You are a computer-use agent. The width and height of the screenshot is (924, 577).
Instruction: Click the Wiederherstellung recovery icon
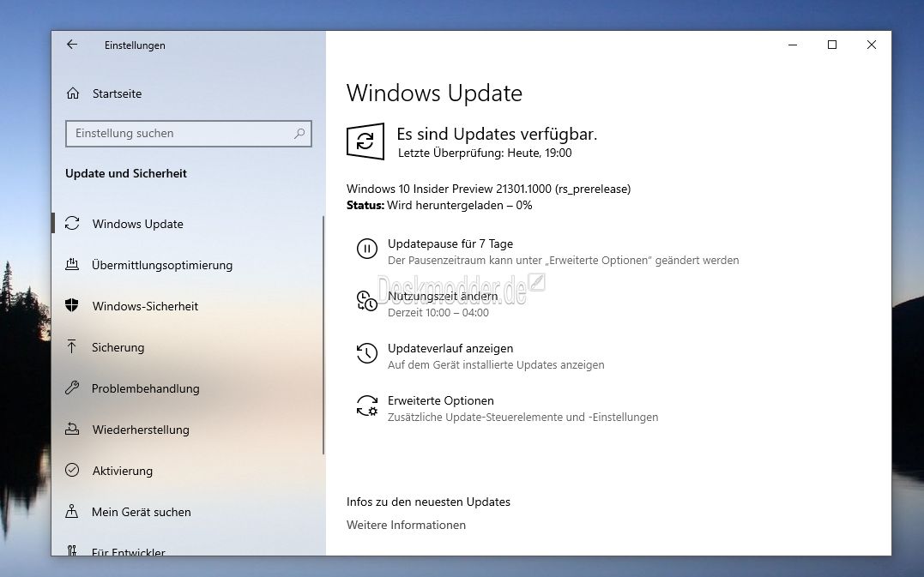click(72, 429)
